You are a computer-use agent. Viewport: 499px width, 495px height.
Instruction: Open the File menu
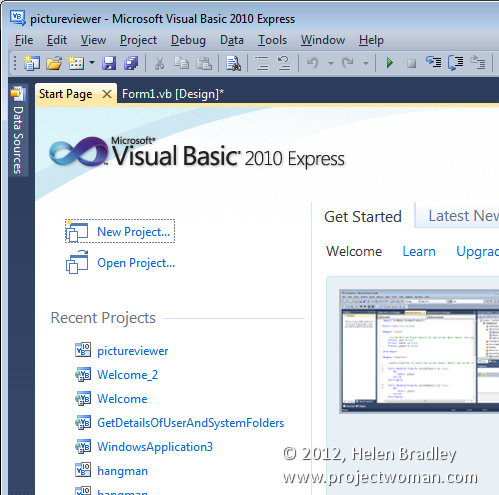[x=24, y=40]
